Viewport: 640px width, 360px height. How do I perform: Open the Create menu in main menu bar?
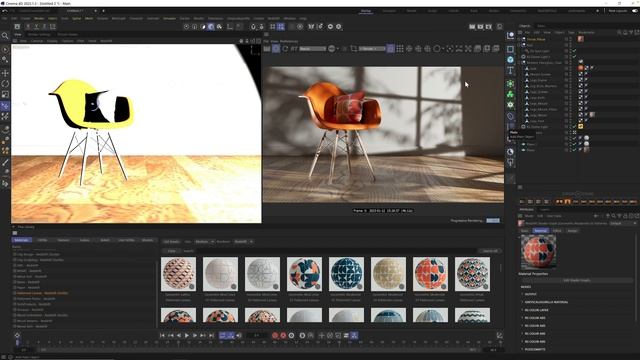click(26, 18)
